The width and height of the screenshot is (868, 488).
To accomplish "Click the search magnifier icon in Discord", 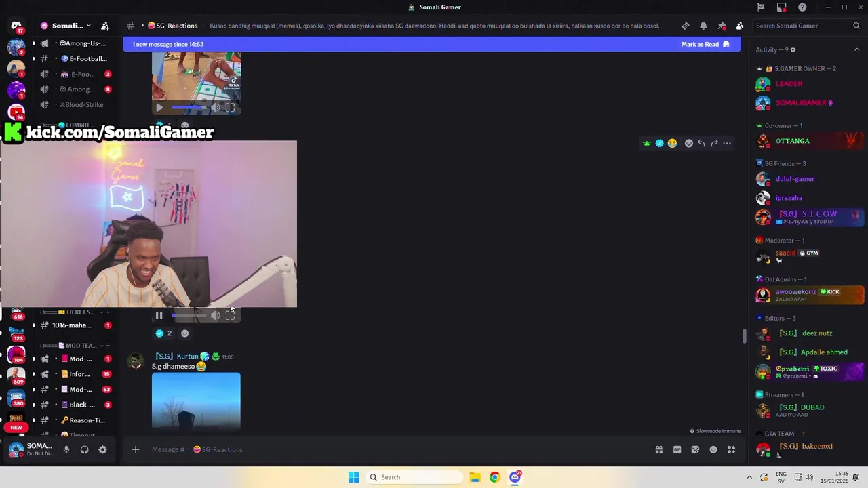I will 856,26.
